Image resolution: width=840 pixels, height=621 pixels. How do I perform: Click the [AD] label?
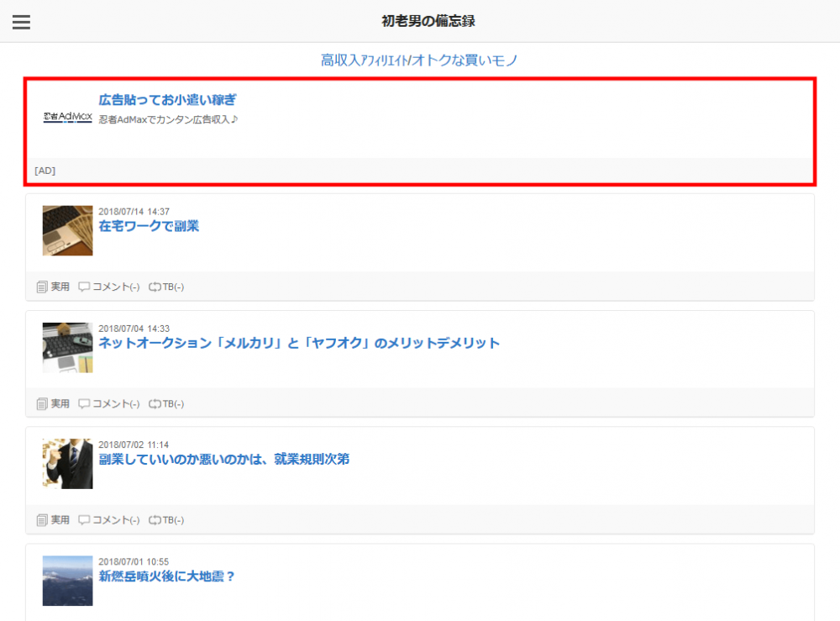[45, 171]
